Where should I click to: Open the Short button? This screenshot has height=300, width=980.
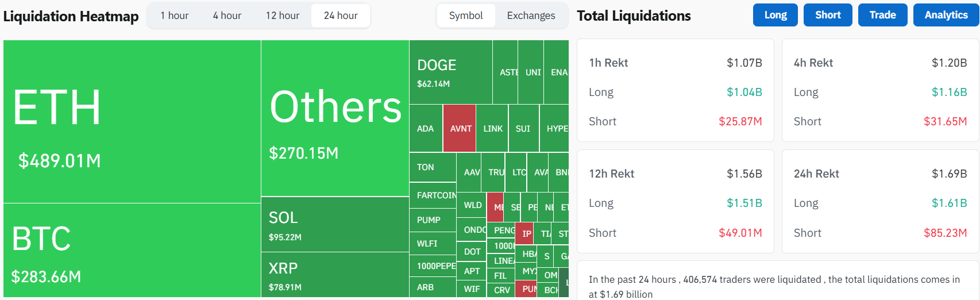pyautogui.click(x=828, y=15)
